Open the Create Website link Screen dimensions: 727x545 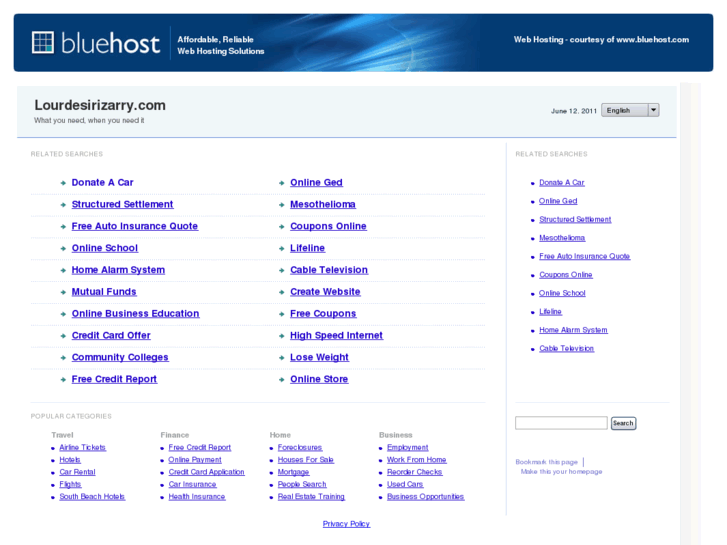[325, 292]
